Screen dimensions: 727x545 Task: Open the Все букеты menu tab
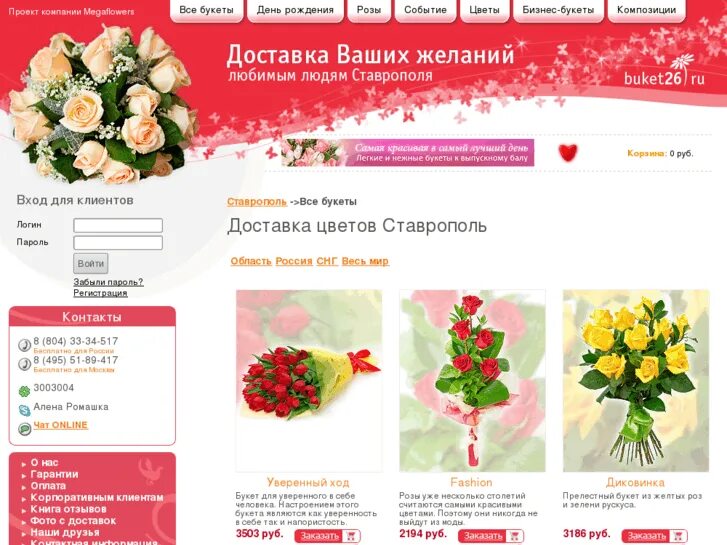(206, 10)
